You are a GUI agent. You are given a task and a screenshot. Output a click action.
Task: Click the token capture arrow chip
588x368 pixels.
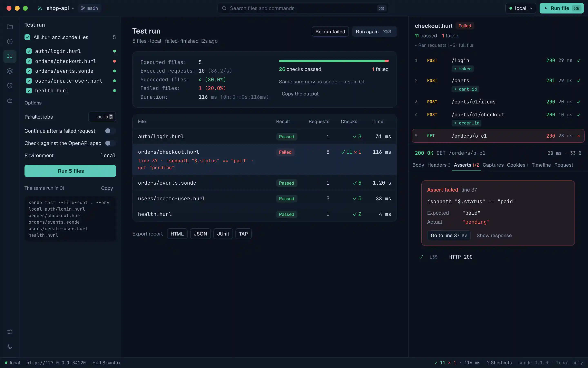click(463, 69)
